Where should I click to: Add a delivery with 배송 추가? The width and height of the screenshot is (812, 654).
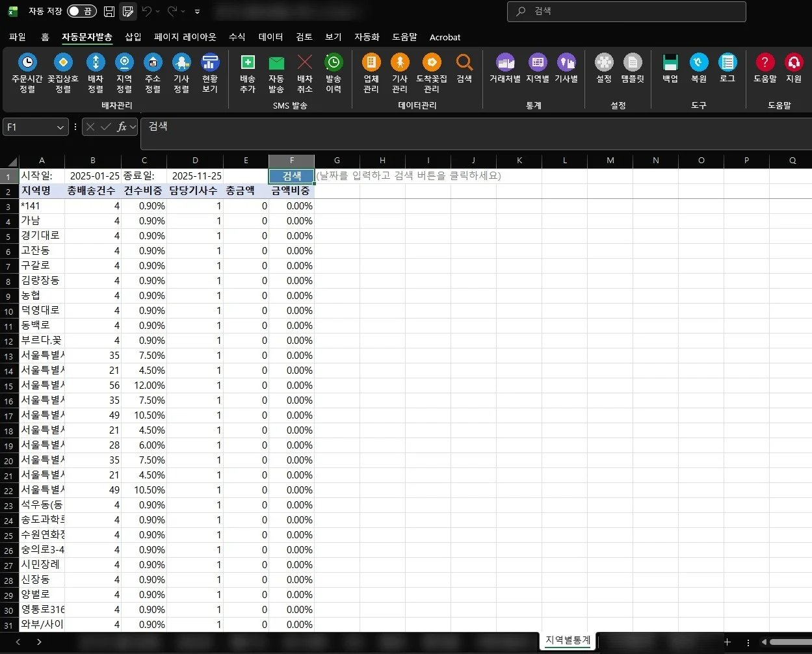click(248, 63)
